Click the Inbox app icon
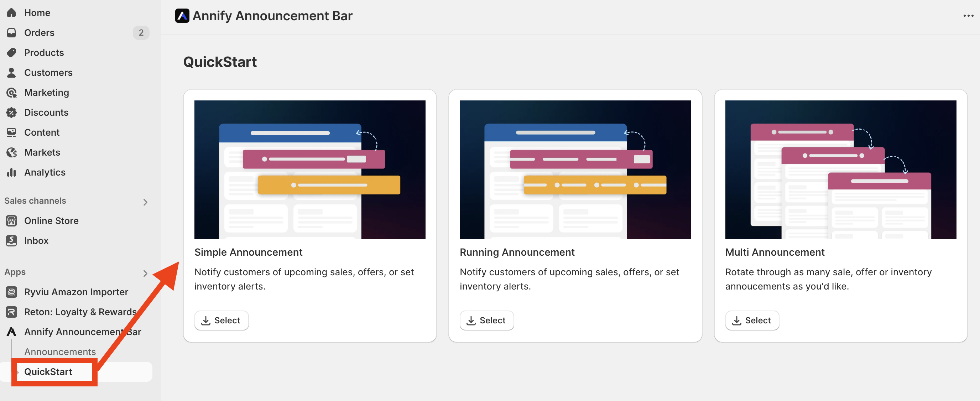 [11, 240]
